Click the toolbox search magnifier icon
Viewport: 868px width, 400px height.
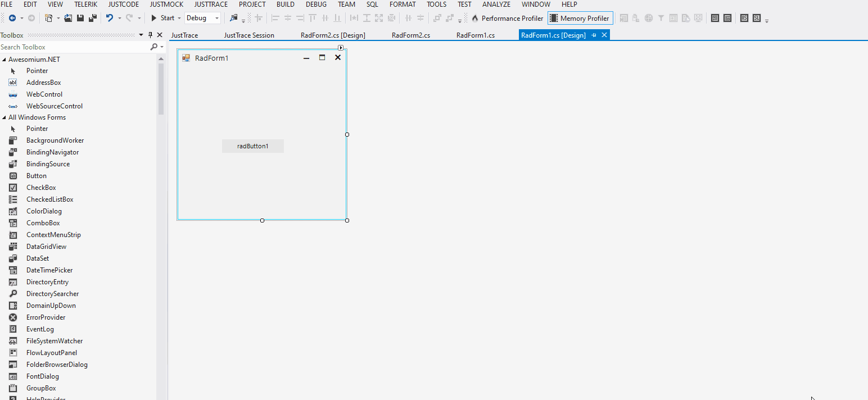coord(153,47)
